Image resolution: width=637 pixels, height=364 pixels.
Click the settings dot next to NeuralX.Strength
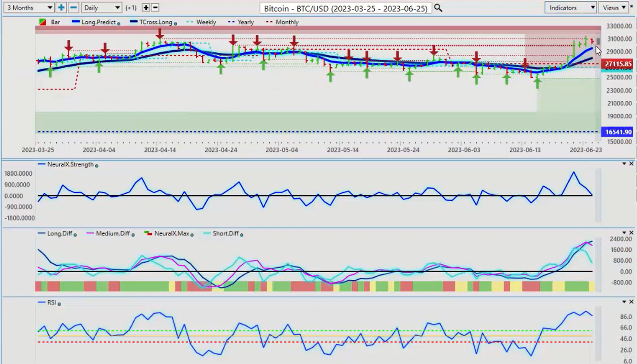point(97,166)
